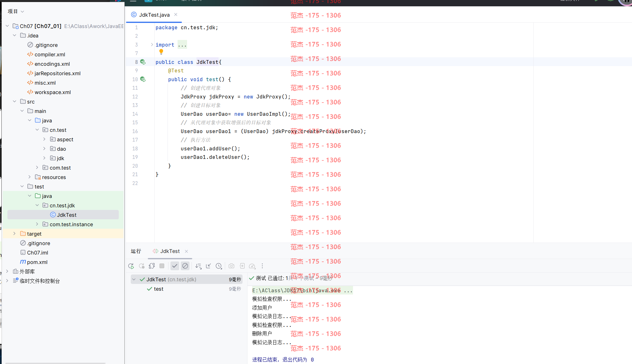Open more options in run toolbar
The height and width of the screenshot is (364, 632).
pos(262,266)
